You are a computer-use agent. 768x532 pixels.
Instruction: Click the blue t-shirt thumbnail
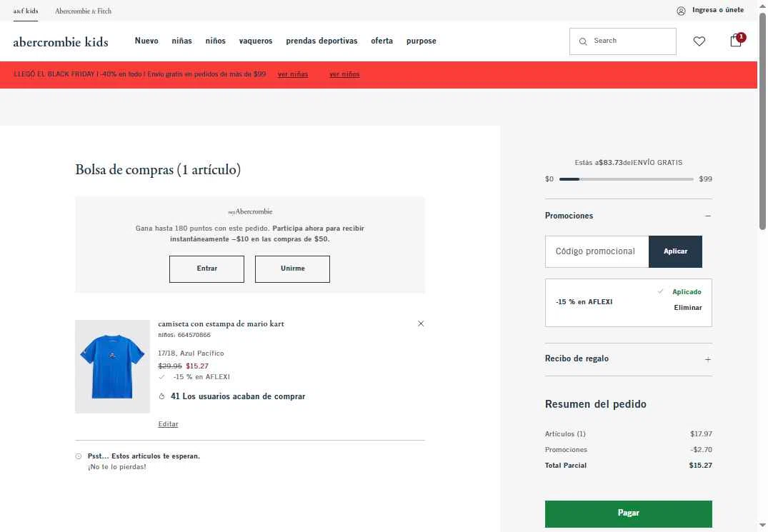112,366
